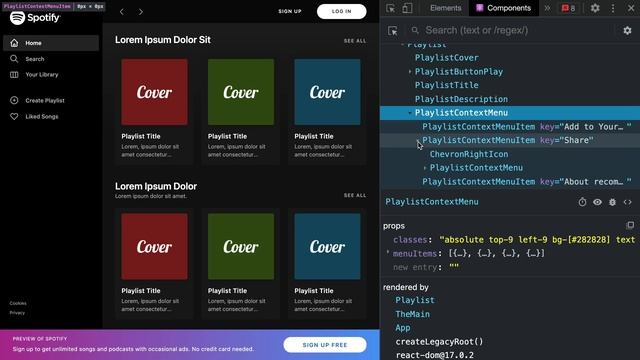Image resolution: width=640 pixels, height=360 pixels.
Task: Select the green Cover in the first row
Action: (241, 92)
